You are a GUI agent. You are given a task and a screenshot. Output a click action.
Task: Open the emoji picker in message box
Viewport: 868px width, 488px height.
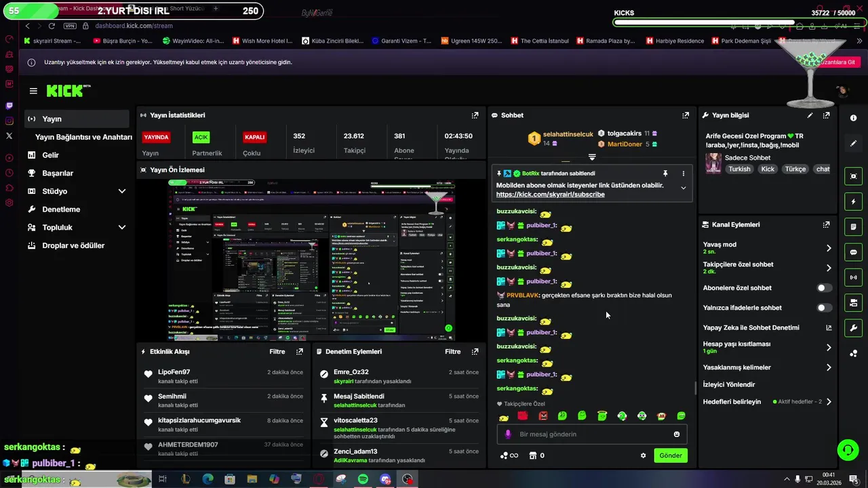(x=677, y=434)
